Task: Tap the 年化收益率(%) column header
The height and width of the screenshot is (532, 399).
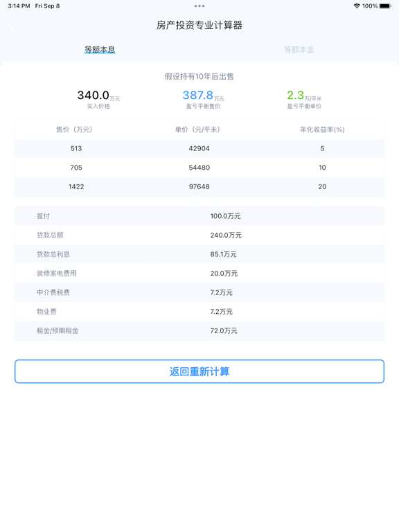Action: click(322, 130)
